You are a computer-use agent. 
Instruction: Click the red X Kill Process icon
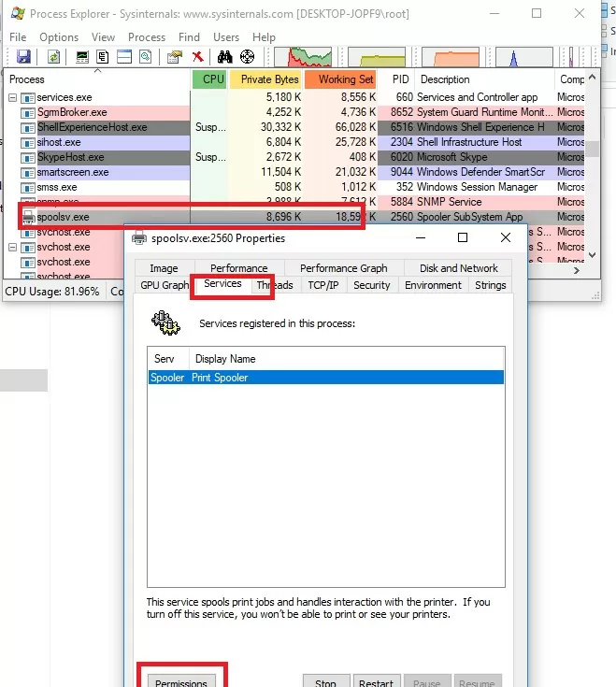[x=197, y=57]
